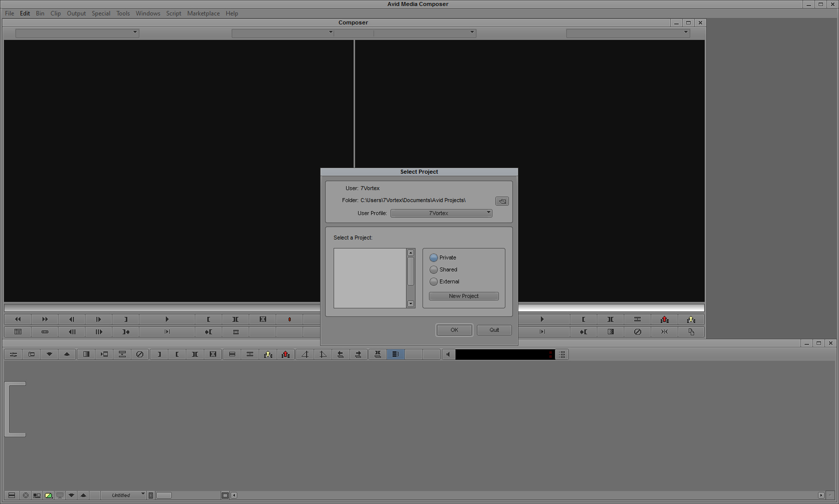Expand the second dropdown above the monitors

tap(283, 33)
